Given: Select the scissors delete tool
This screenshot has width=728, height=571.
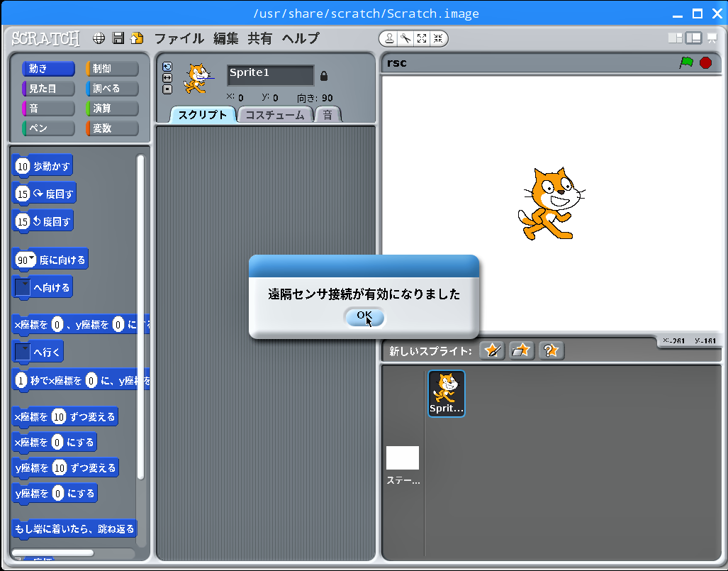Looking at the screenshot, I should pyautogui.click(x=405, y=38).
